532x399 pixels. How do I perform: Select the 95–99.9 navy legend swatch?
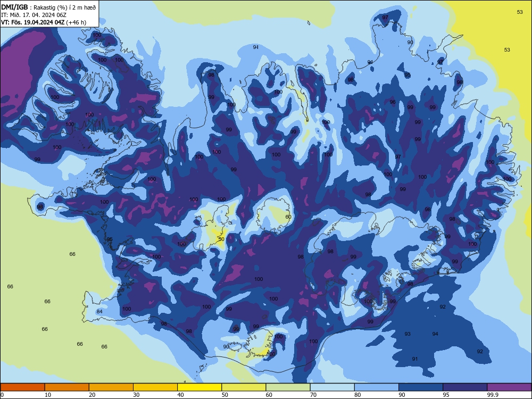point(465,387)
